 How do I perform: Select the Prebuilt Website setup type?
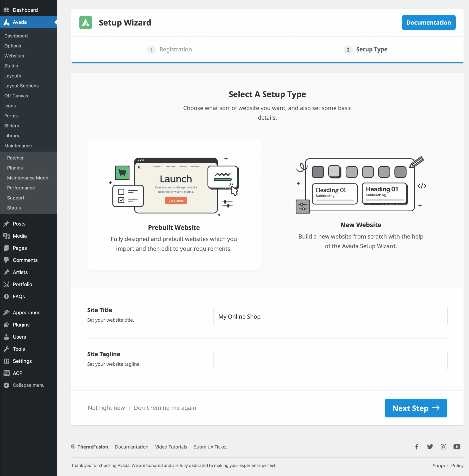(174, 205)
